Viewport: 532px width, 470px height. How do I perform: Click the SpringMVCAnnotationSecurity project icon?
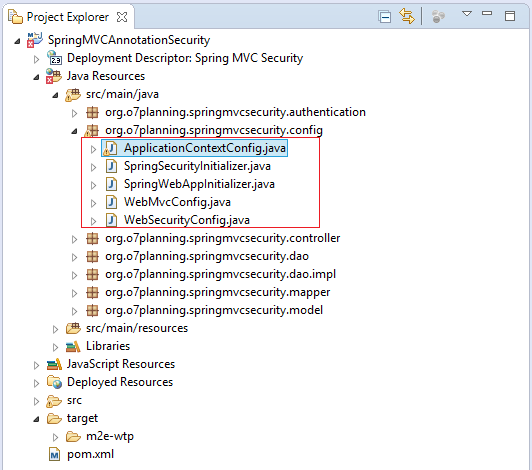(35, 40)
